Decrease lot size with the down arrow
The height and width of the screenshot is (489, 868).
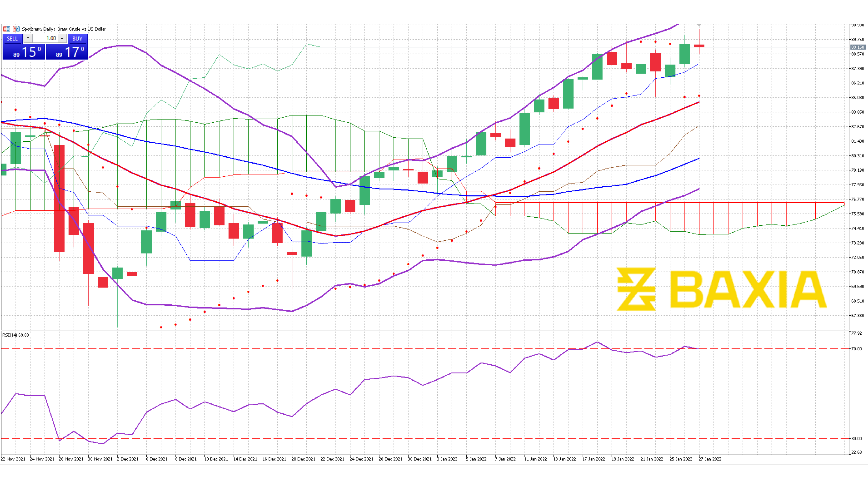[28, 38]
